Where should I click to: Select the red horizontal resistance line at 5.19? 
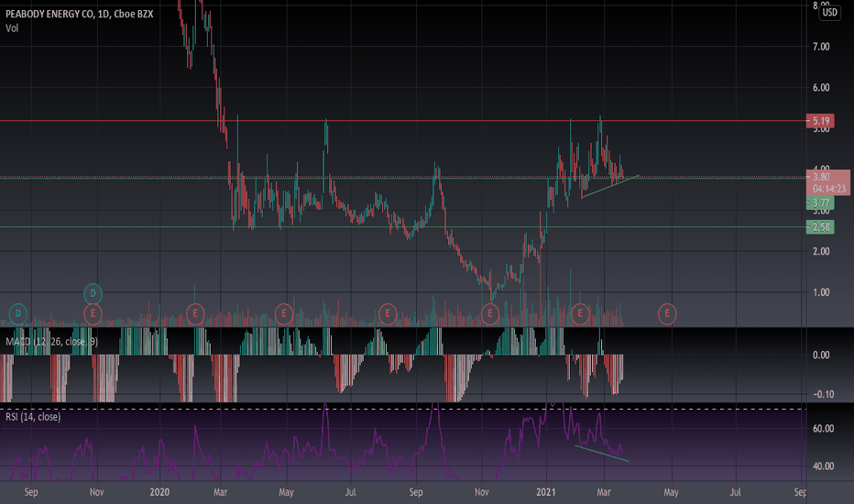point(403,121)
